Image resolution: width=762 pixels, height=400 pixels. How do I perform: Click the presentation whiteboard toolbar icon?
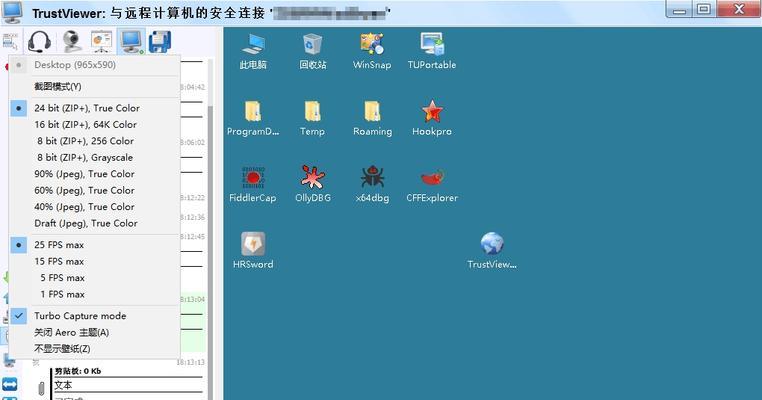[102, 41]
